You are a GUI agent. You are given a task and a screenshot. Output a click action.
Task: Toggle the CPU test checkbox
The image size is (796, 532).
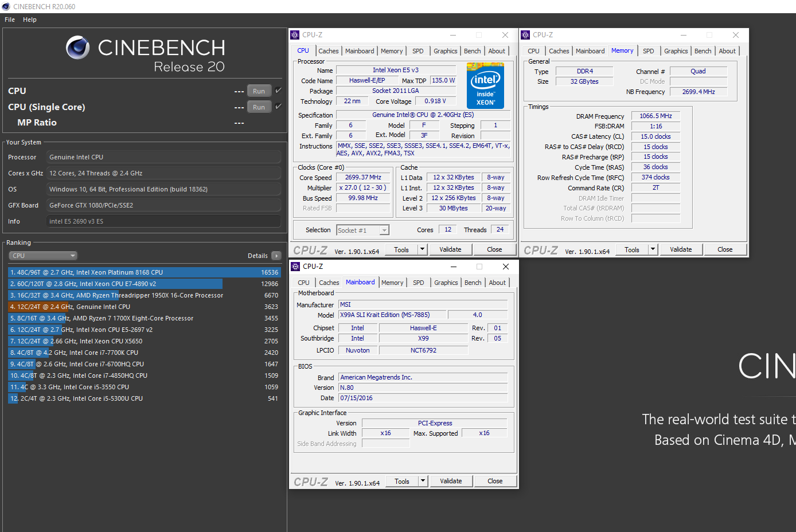pos(278,91)
